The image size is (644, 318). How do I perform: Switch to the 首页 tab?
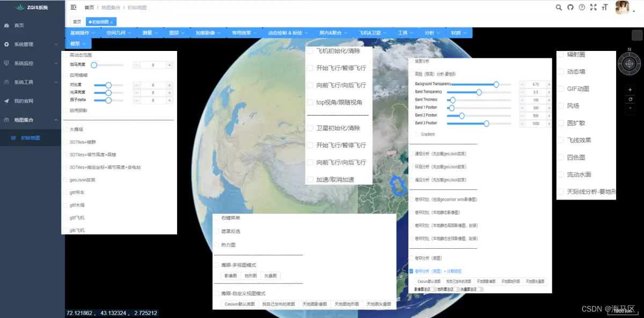click(x=77, y=22)
